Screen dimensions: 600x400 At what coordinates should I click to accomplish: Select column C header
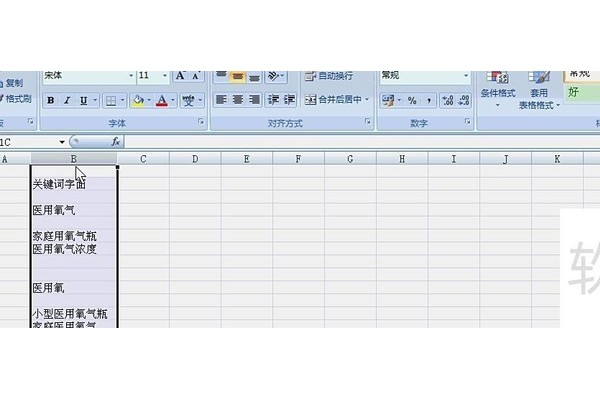pyautogui.click(x=143, y=159)
